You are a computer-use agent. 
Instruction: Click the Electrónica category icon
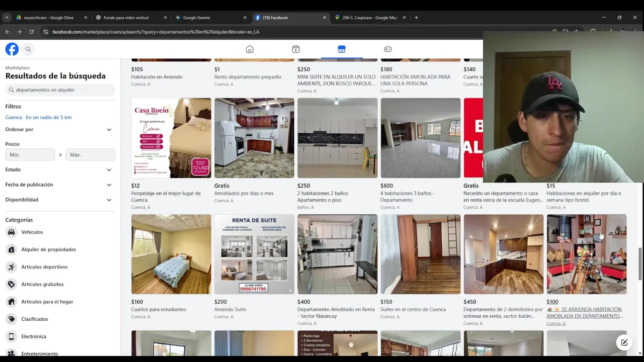tap(11, 336)
